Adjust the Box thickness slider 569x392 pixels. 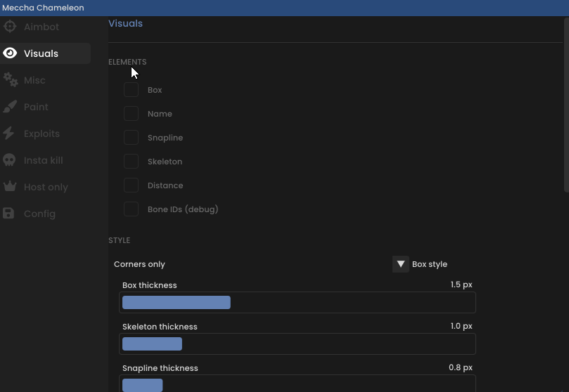pos(298,303)
